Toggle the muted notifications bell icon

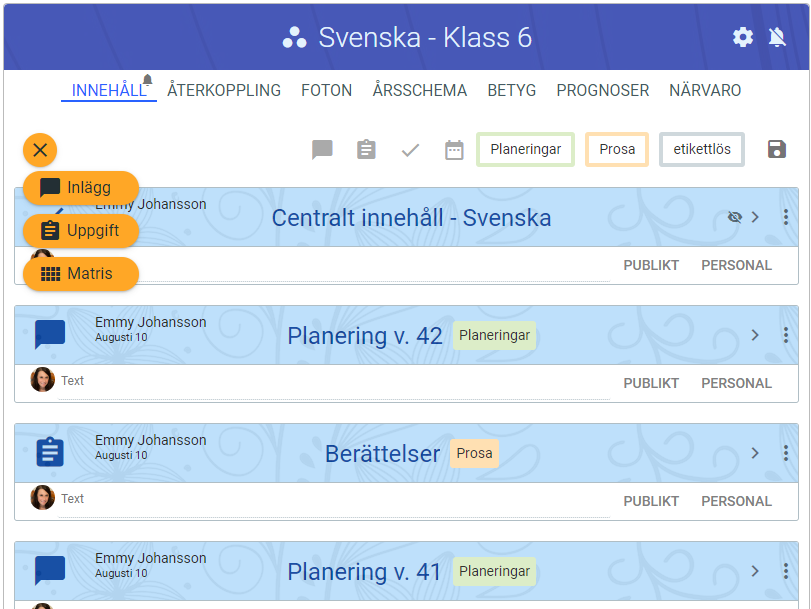(x=777, y=37)
